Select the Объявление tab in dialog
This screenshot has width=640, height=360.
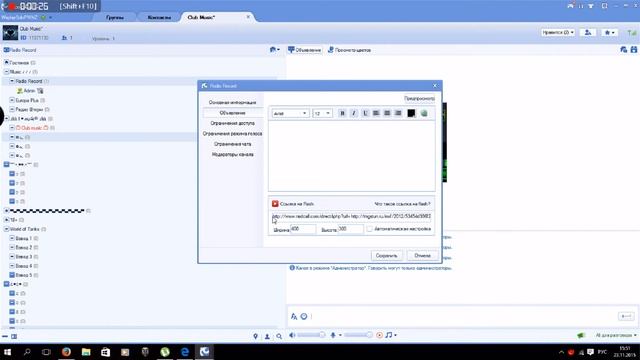click(x=232, y=113)
